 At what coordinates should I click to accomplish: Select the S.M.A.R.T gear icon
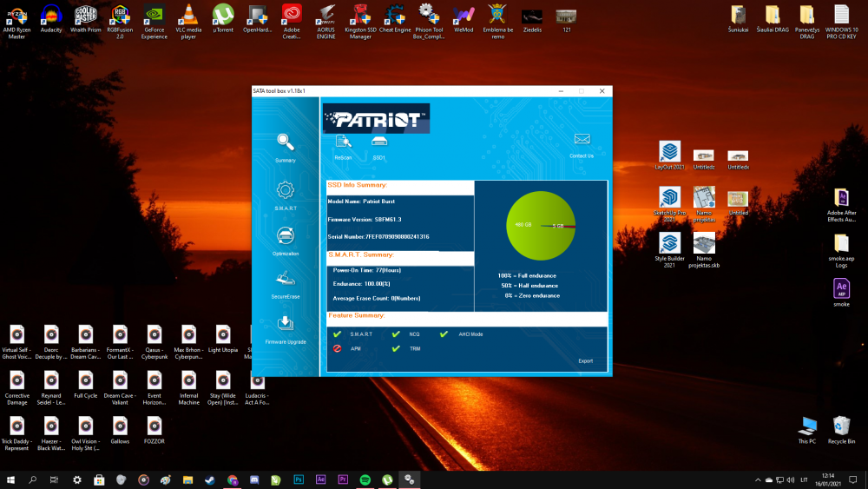285,190
